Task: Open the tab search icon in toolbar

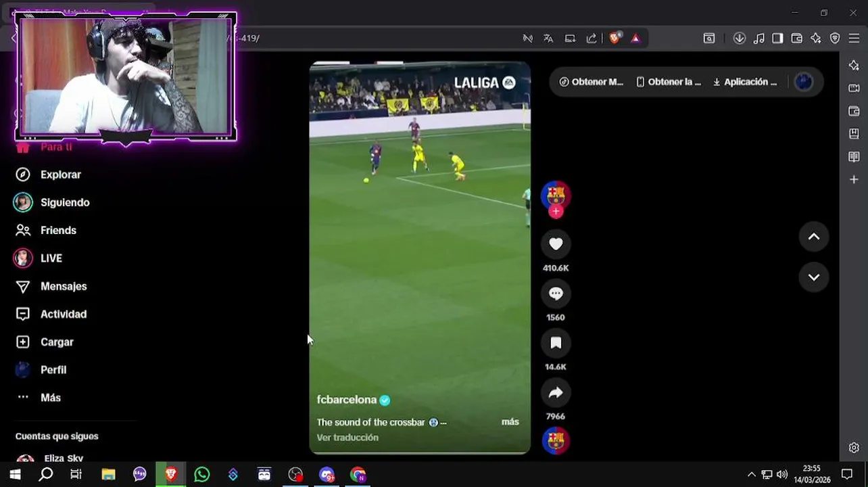Action: pyautogui.click(x=709, y=39)
